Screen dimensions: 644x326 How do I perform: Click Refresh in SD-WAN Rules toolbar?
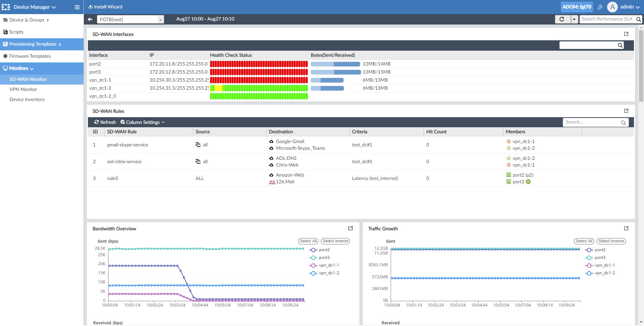pyautogui.click(x=105, y=122)
